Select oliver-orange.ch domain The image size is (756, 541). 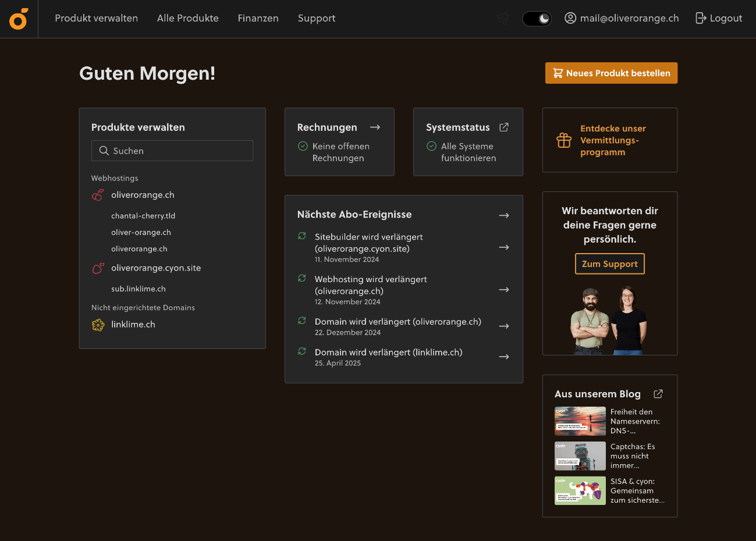point(141,232)
